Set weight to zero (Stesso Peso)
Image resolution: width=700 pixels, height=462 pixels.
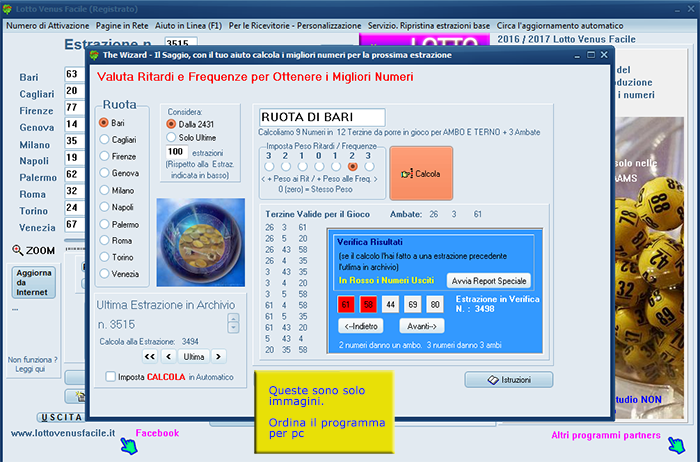click(x=319, y=166)
